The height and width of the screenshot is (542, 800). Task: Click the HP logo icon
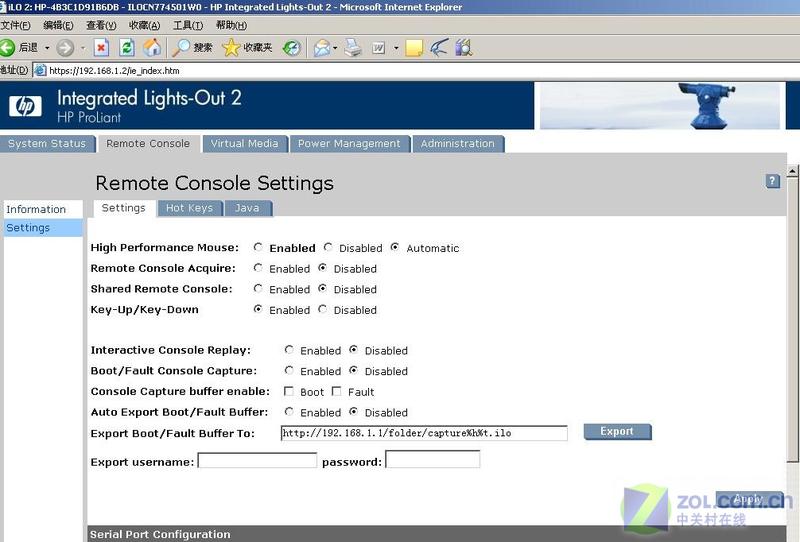tap(25, 106)
